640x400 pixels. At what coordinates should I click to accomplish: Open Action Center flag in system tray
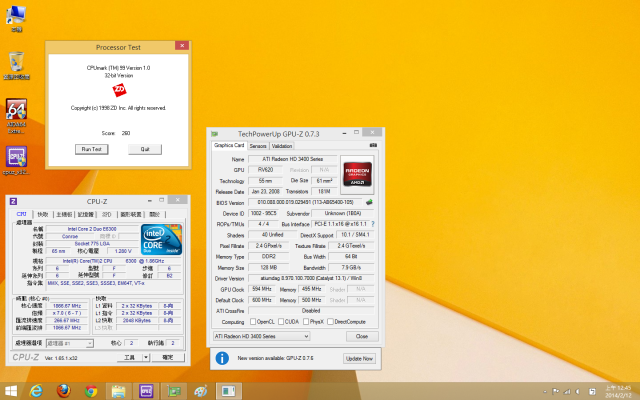tap(556, 391)
